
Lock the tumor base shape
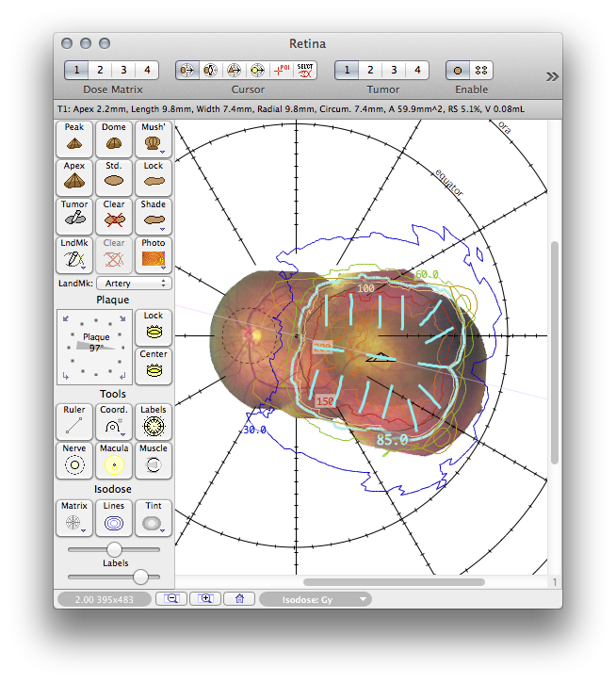(x=154, y=178)
